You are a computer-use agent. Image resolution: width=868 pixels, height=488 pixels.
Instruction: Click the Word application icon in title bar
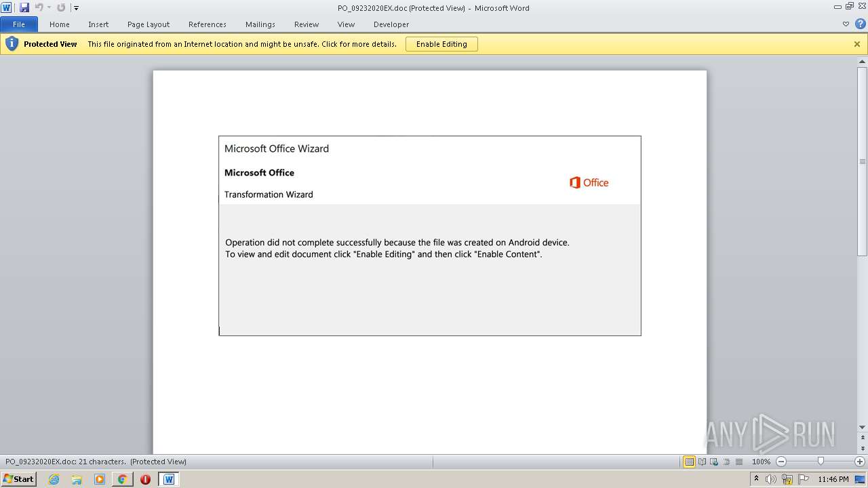tap(6, 7)
